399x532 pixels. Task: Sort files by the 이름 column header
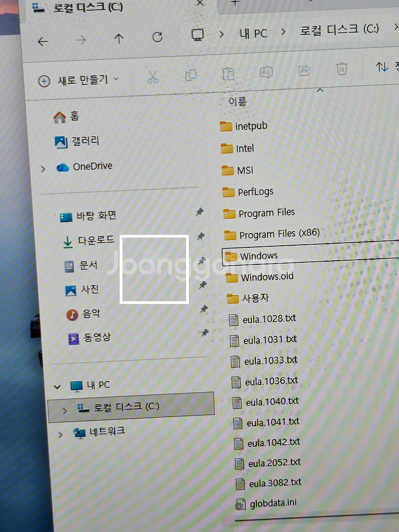click(238, 101)
